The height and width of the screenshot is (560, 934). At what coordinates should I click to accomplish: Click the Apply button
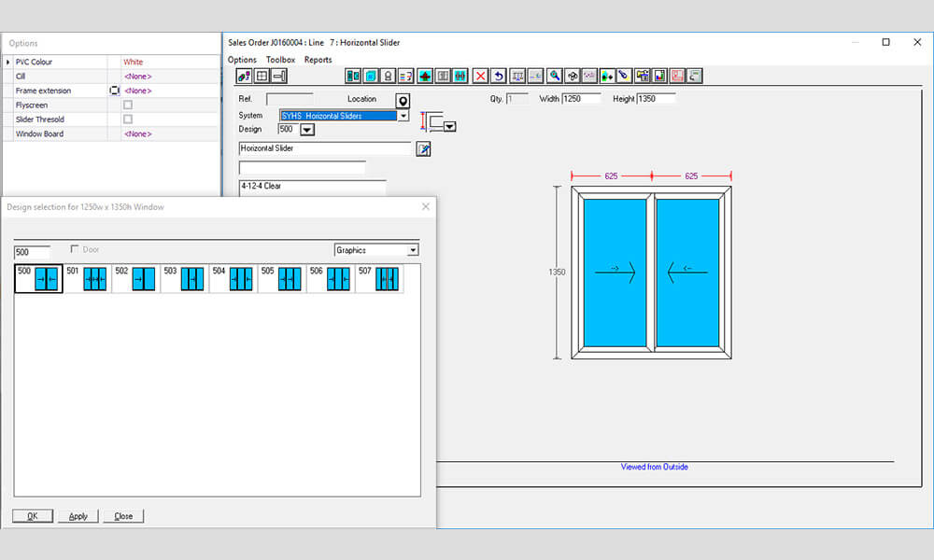click(78, 515)
